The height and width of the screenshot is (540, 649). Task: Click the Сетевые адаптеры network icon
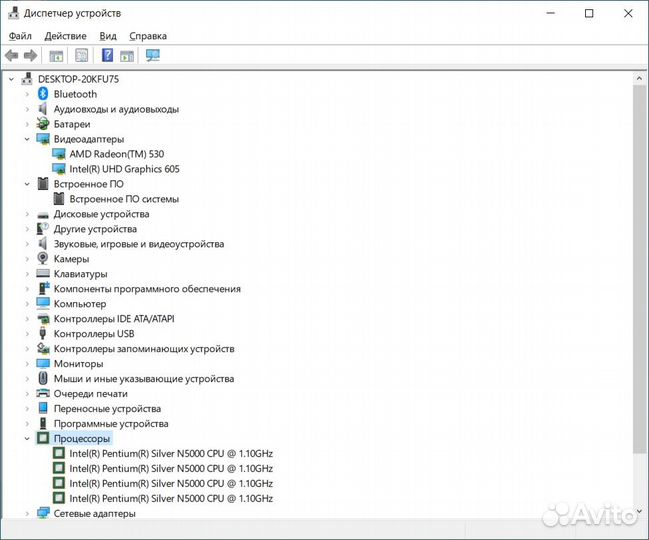point(43,513)
